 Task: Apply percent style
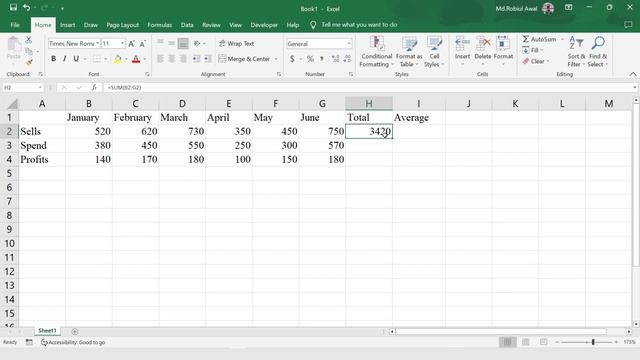coord(311,59)
